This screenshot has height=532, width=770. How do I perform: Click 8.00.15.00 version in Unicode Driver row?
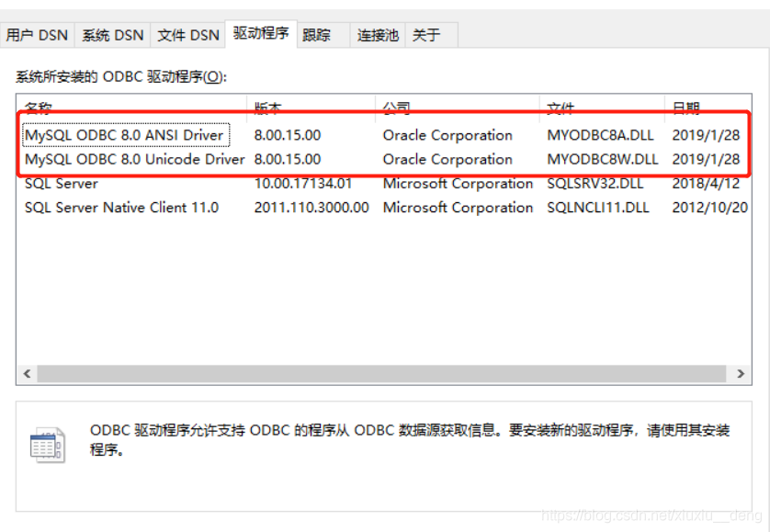(x=288, y=159)
